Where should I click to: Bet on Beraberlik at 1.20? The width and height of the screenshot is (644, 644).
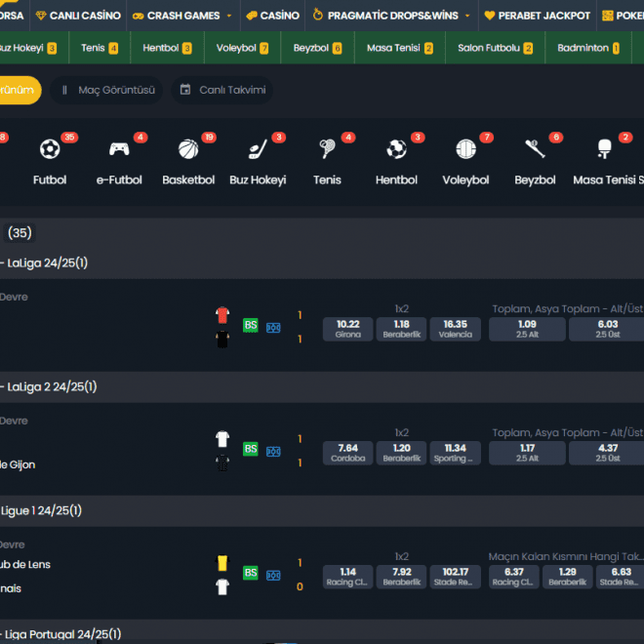pyautogui.click(x=402, y=453)
